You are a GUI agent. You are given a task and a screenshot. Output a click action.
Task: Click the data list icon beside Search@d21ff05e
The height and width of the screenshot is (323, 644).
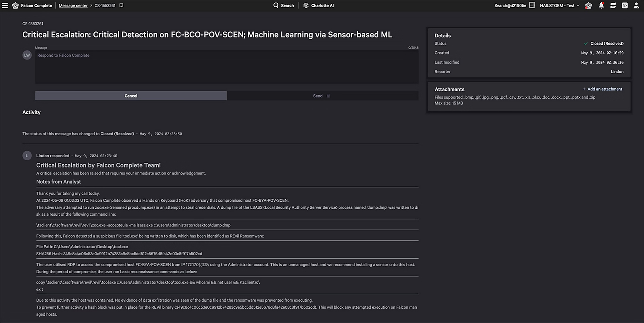point(532,5)
